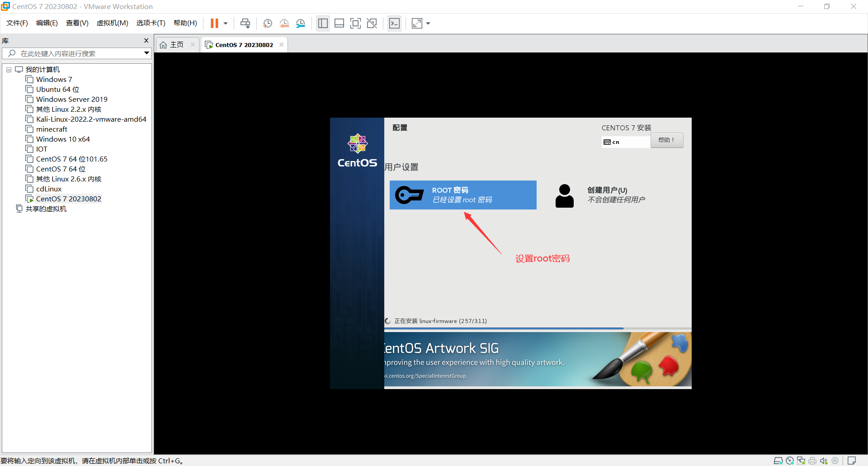Screen dimensions: 868x466
Task: Click the CentOS logo in installer sidebar
Action: [x=357, y=151]
